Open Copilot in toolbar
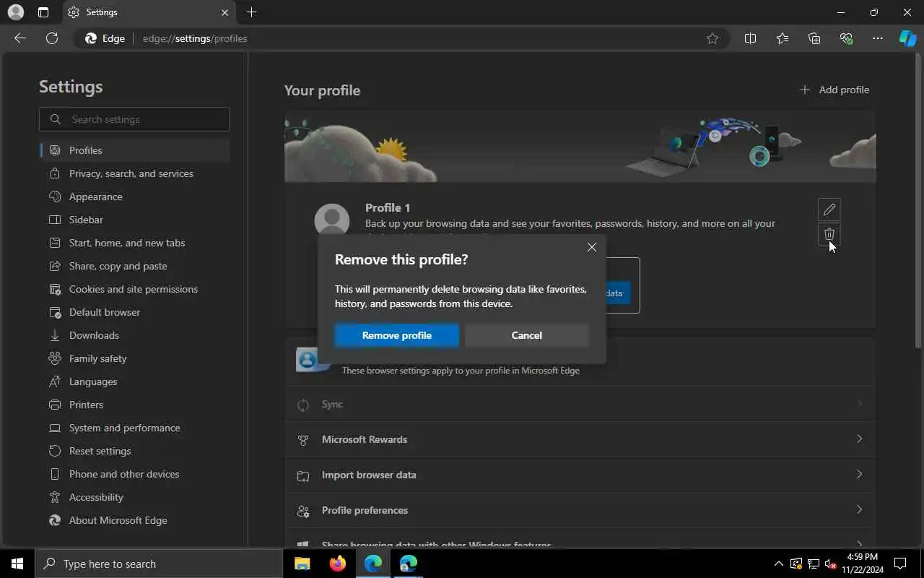 point(907,38)
